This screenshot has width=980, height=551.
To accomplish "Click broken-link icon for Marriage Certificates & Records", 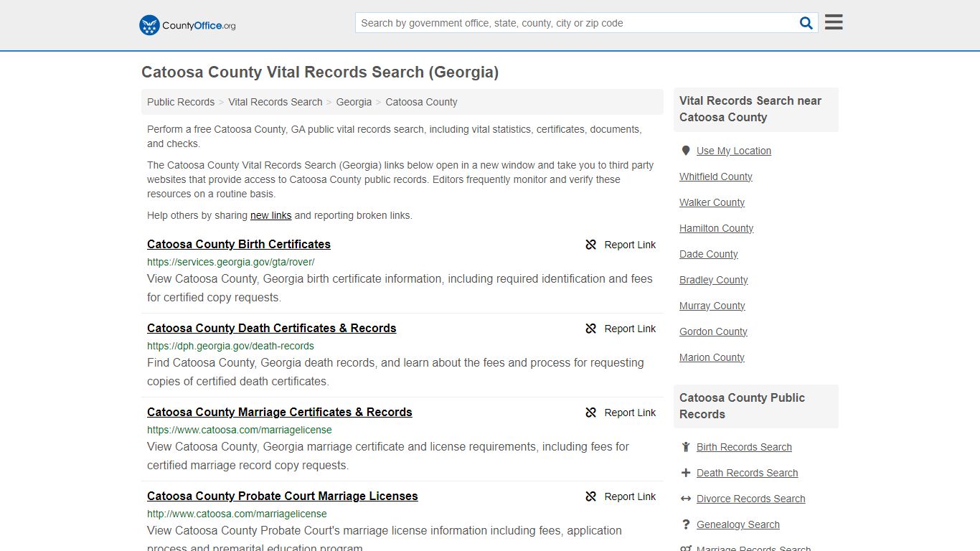I will coord(591,413).
